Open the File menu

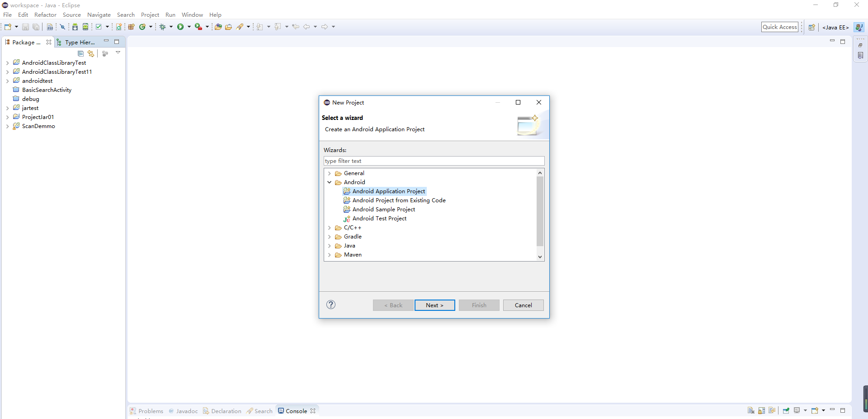coord(8,15)
